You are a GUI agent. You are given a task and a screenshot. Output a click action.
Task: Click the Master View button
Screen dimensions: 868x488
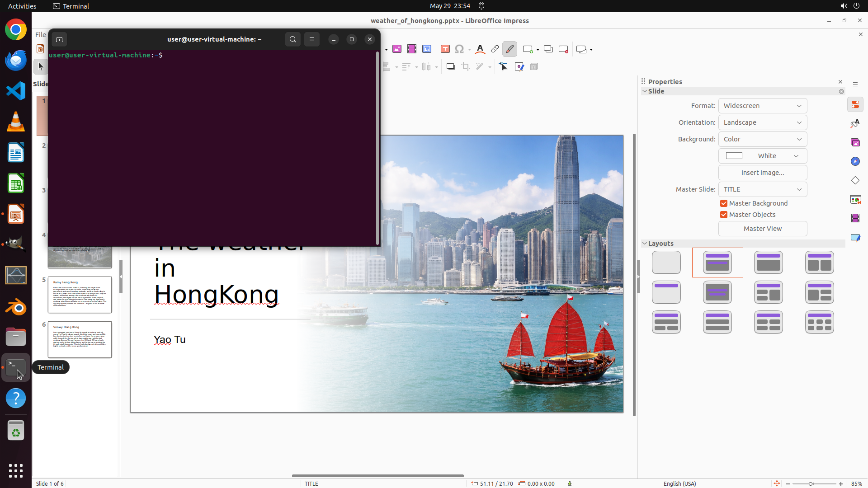click(763, 229)
